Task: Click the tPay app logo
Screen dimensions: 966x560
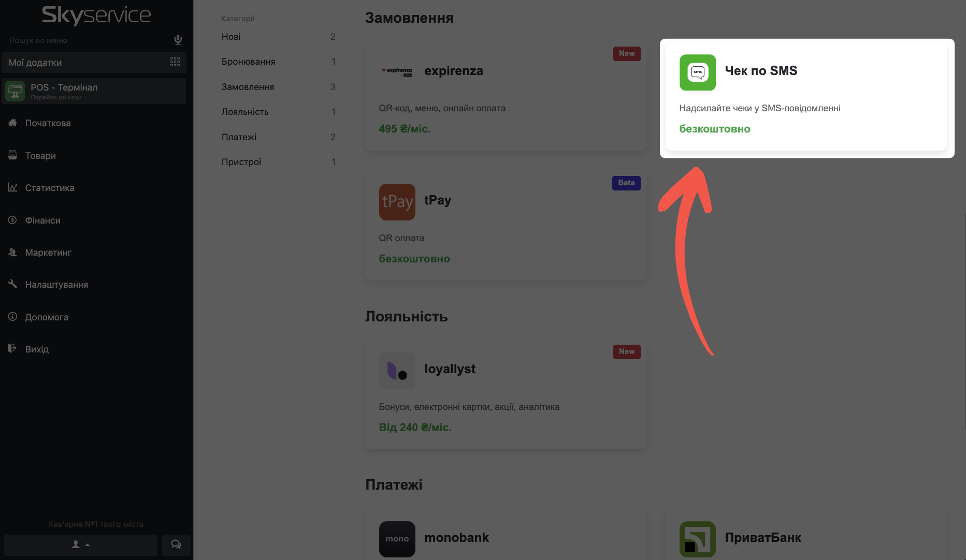Action: (x=397, y=202)
